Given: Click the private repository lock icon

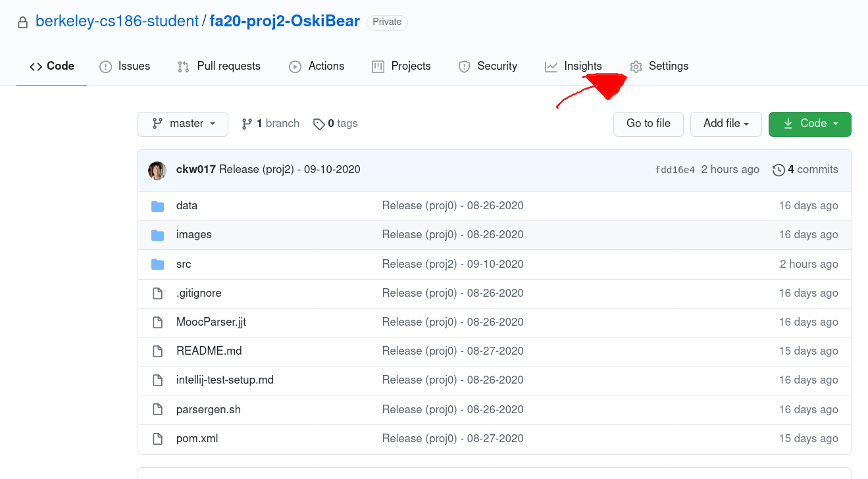Looking at the screenshot, I should pyautogui.click(x=23, y=22).
